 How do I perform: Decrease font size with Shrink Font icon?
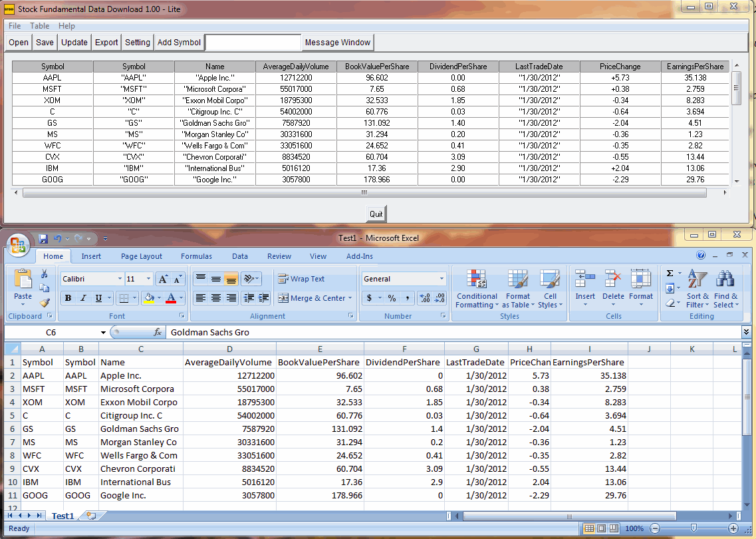pyautogui.click(x=178, y=279)
